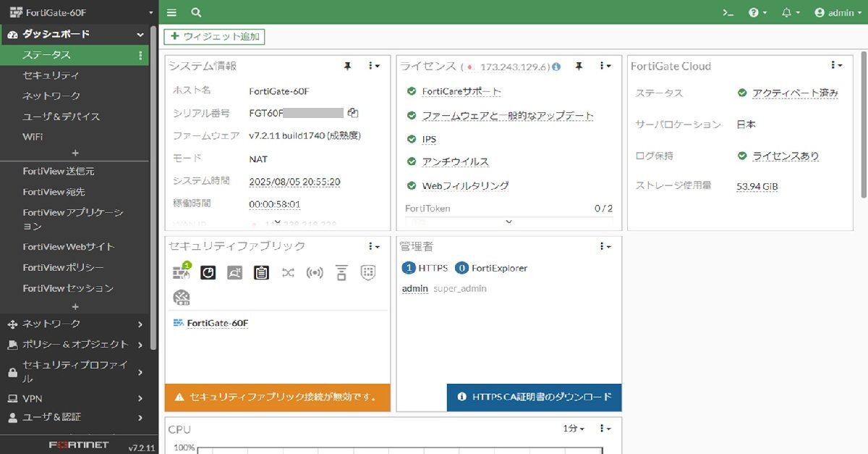Screen dimensions: 868x454
Task: Open the notifications bell menu
Action: 791,12
